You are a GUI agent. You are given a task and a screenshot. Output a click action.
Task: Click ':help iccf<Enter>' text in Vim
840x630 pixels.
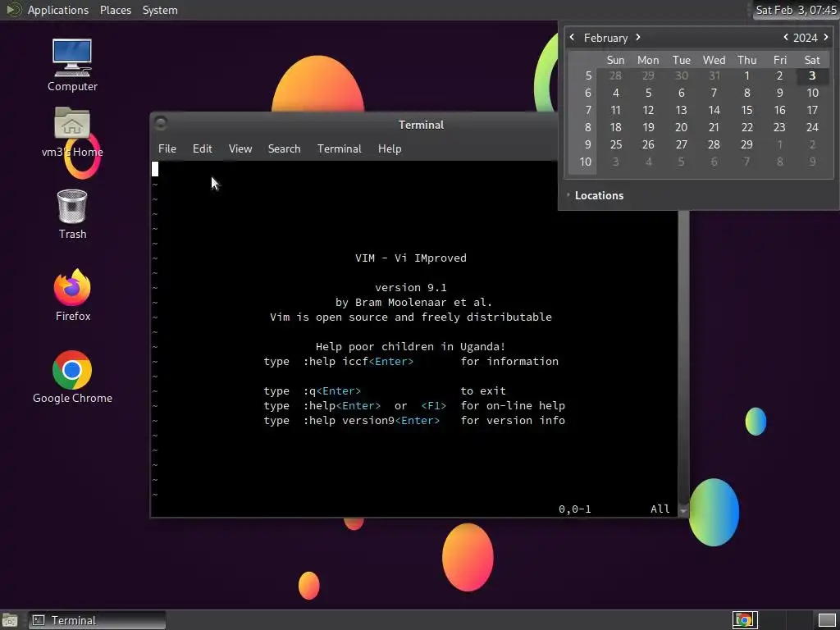tap(358, 361)
